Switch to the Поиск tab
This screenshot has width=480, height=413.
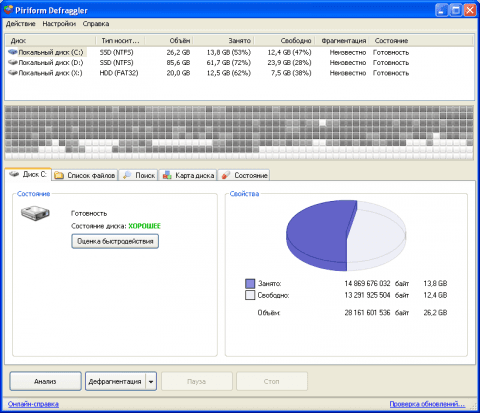(x=139, y=175)
